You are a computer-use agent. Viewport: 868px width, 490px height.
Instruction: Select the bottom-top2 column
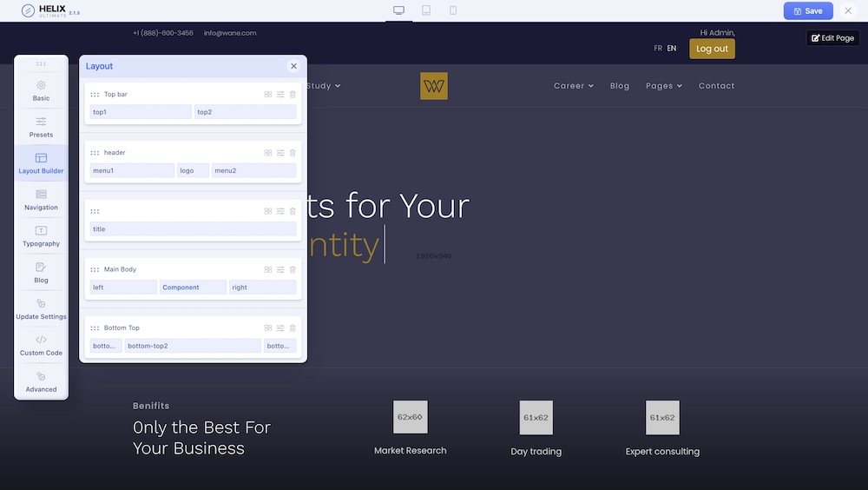pos(194,346)
